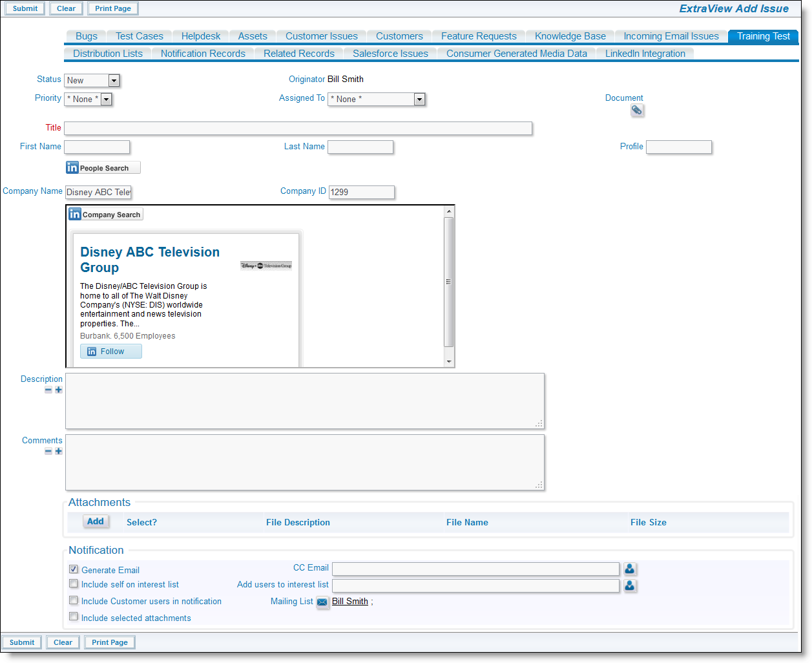Open the Helpdesk tab
Viewport: 812px width, 663px height.
point(201,36)
